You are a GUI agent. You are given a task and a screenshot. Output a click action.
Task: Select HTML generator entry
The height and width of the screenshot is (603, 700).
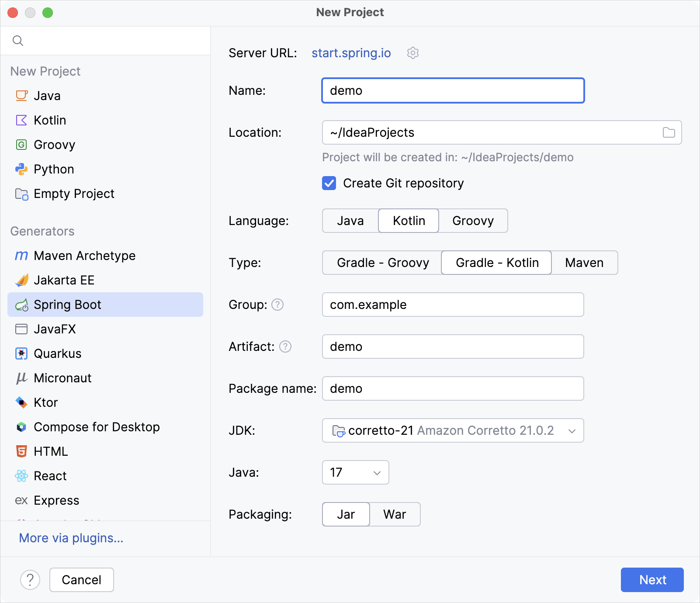[x=105, y=451]
